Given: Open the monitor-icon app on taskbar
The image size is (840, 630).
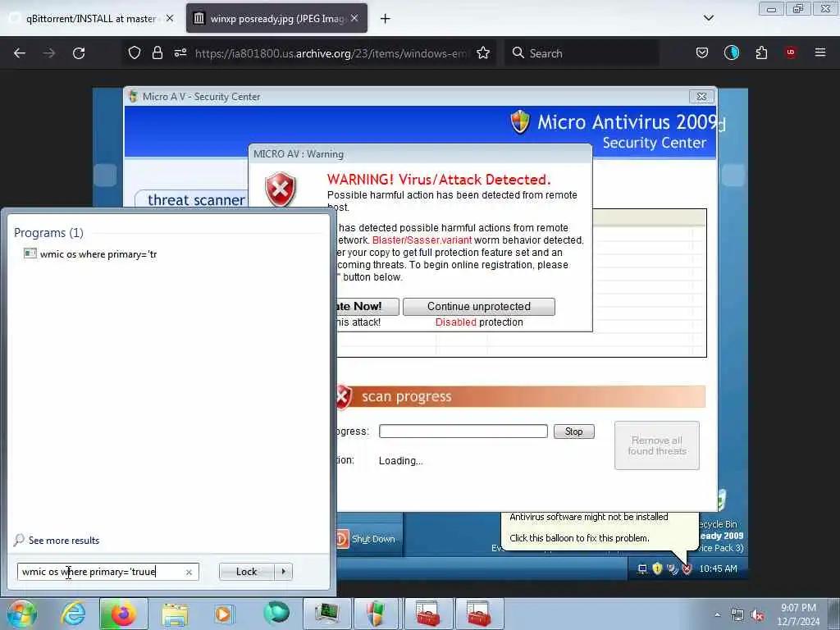Looking at the screenshot, I should (x=326, y=614).
